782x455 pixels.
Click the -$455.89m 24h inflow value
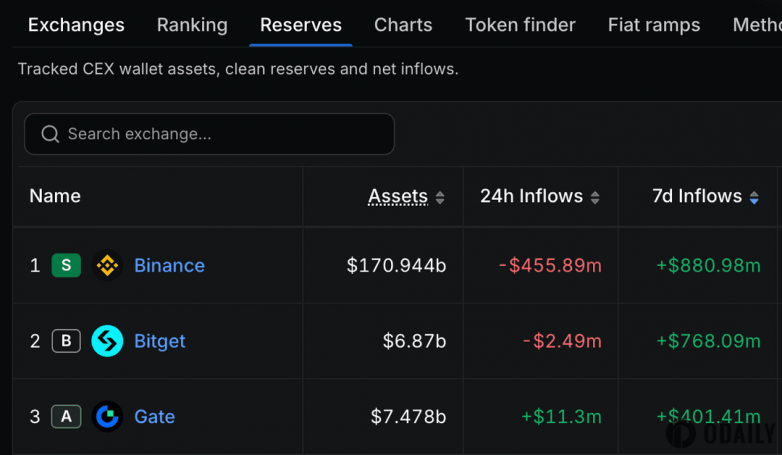pos(550,265)
